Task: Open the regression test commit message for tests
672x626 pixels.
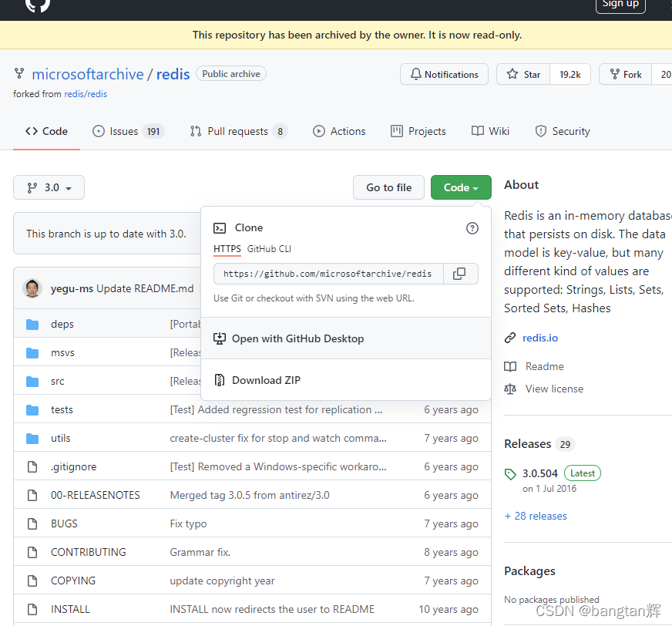Action: (276, 410)
